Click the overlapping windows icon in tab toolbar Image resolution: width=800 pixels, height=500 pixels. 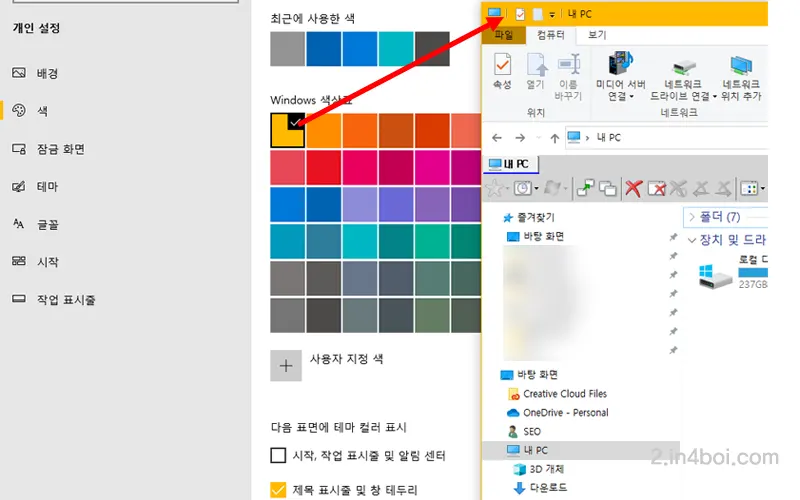608,189
